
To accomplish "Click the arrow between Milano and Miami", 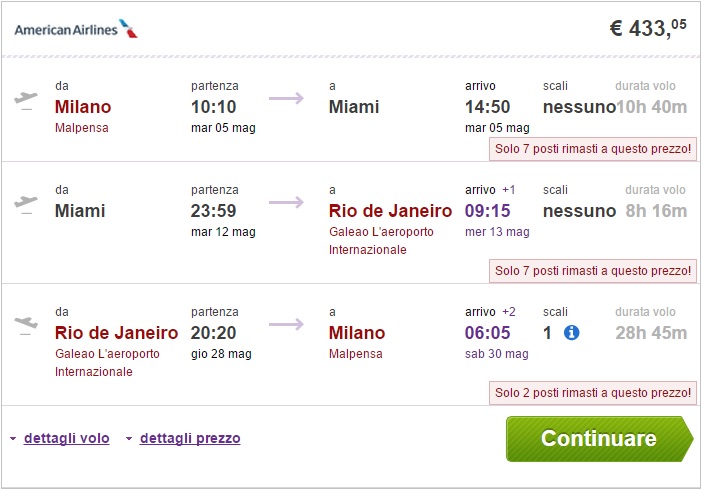I will [x=286, y=98].
